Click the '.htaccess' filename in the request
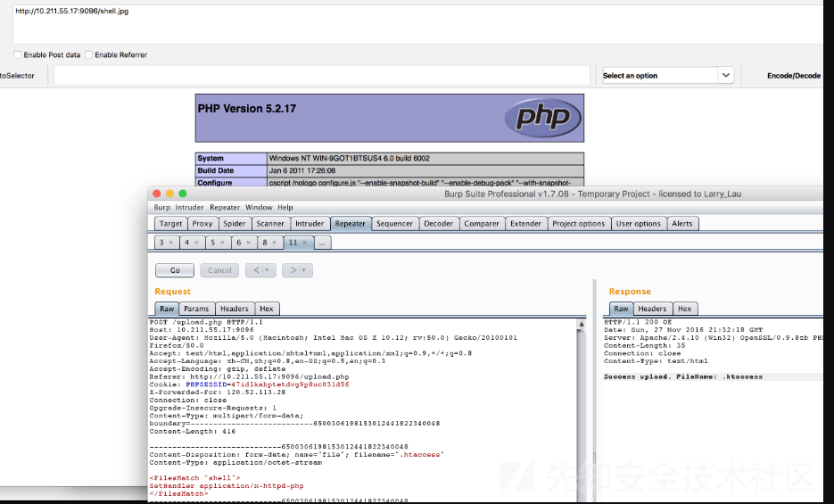Viewport: 834px width, 504px height. (420, 455)
